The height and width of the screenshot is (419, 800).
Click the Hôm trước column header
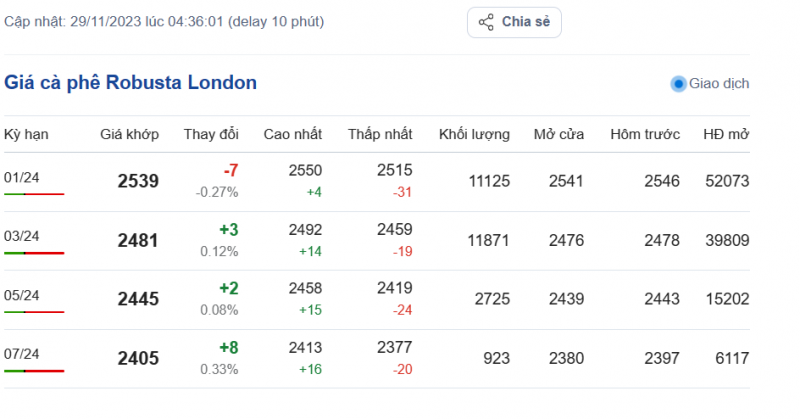click(x=645, y=134)
